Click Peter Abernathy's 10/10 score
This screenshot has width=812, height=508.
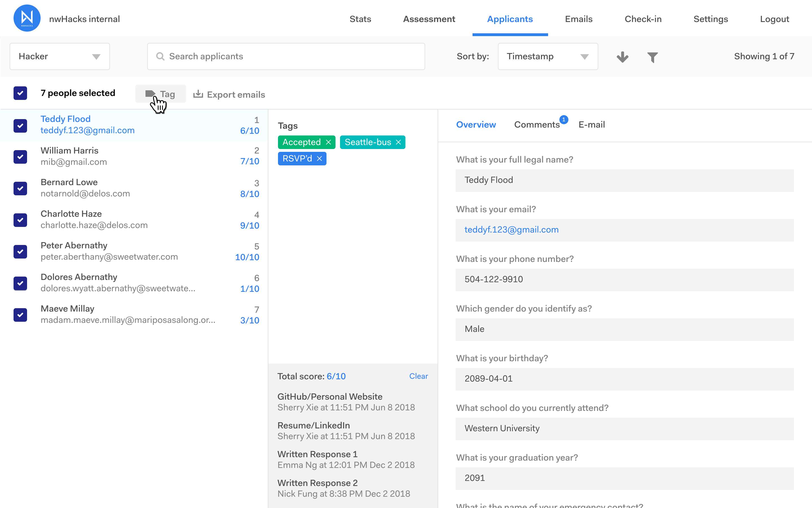tap(247, 257)
